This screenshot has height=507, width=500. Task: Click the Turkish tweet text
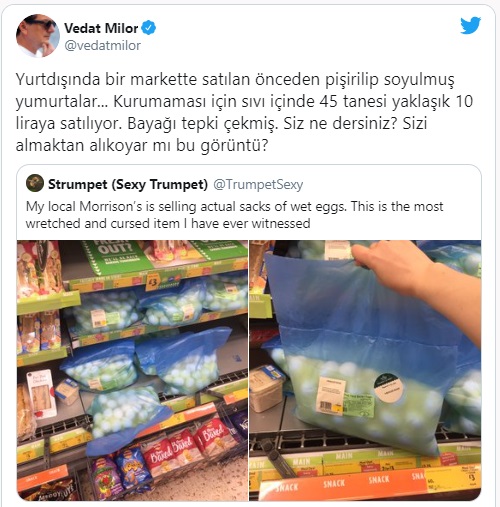[244, 112]
